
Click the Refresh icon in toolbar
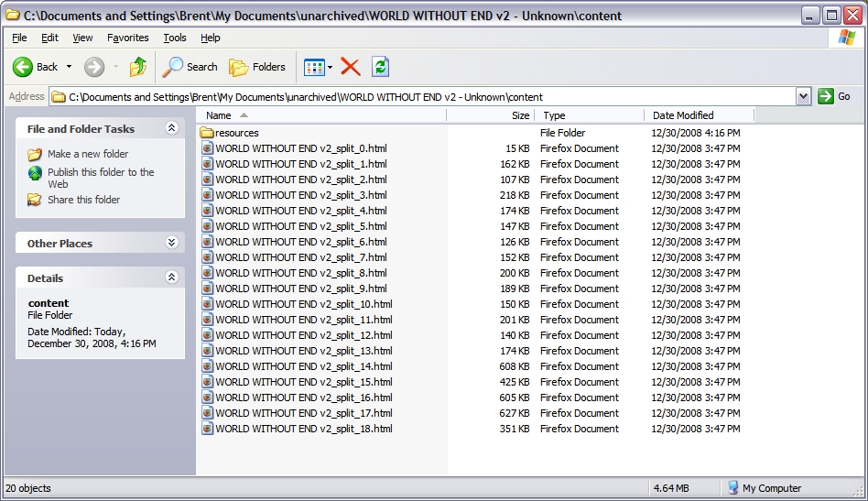[380, 67]
